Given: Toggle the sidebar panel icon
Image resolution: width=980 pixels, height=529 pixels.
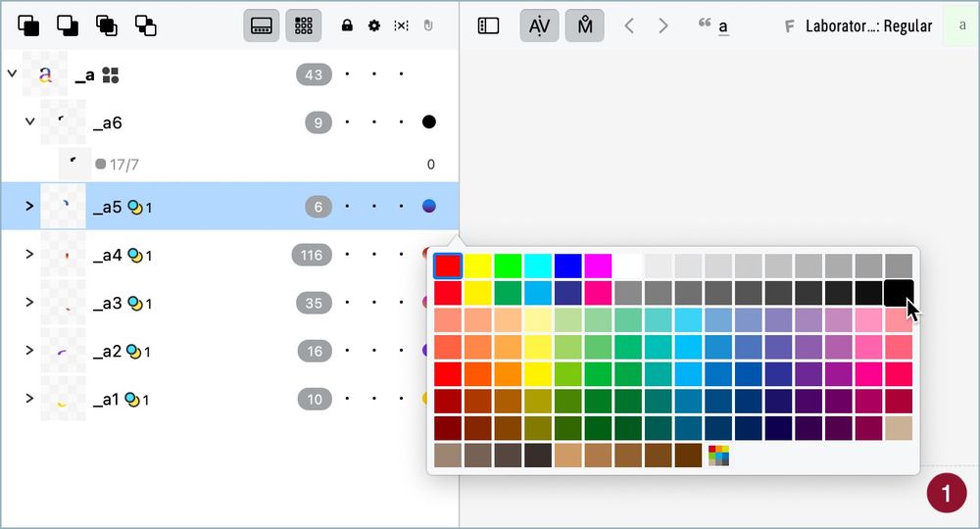Looking at the screenshot, I should click(x=488, y=25).
